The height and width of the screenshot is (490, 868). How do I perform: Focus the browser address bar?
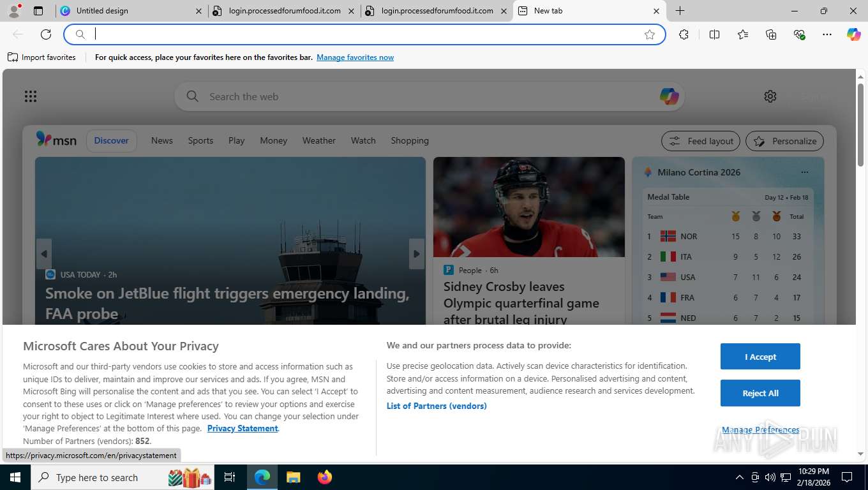tap(364, 34)
